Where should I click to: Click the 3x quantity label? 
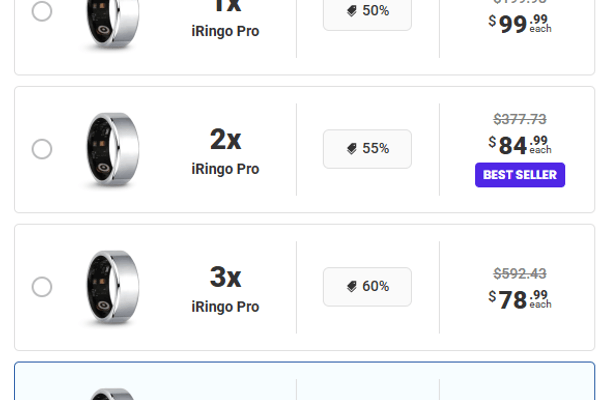click(225, 277)
